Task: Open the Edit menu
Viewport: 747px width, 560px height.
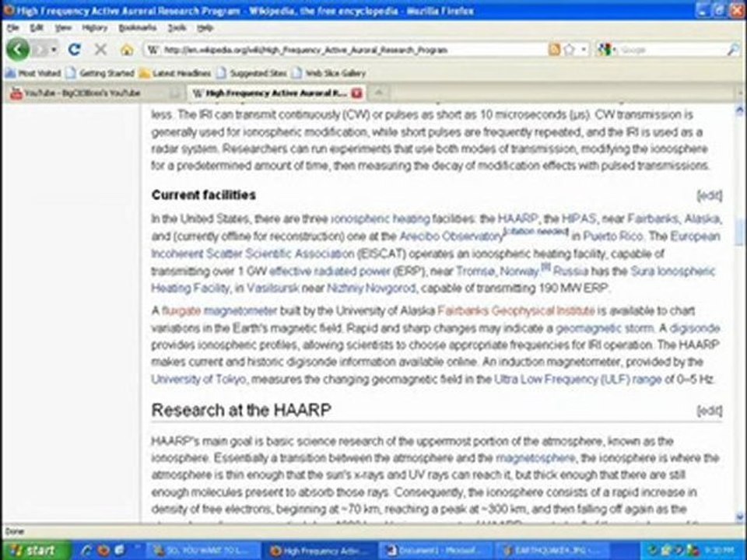Action: coord(37,28)
